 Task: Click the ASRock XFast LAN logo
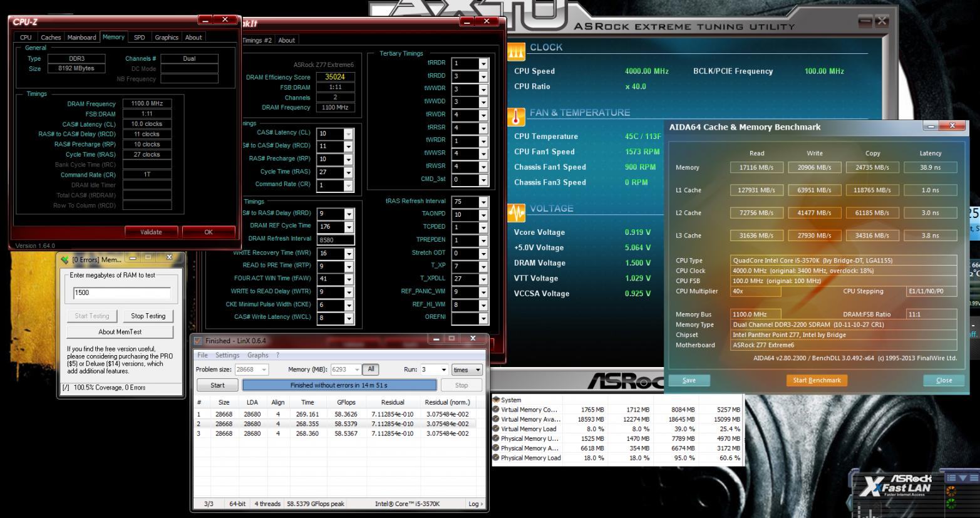pos(896,485)
